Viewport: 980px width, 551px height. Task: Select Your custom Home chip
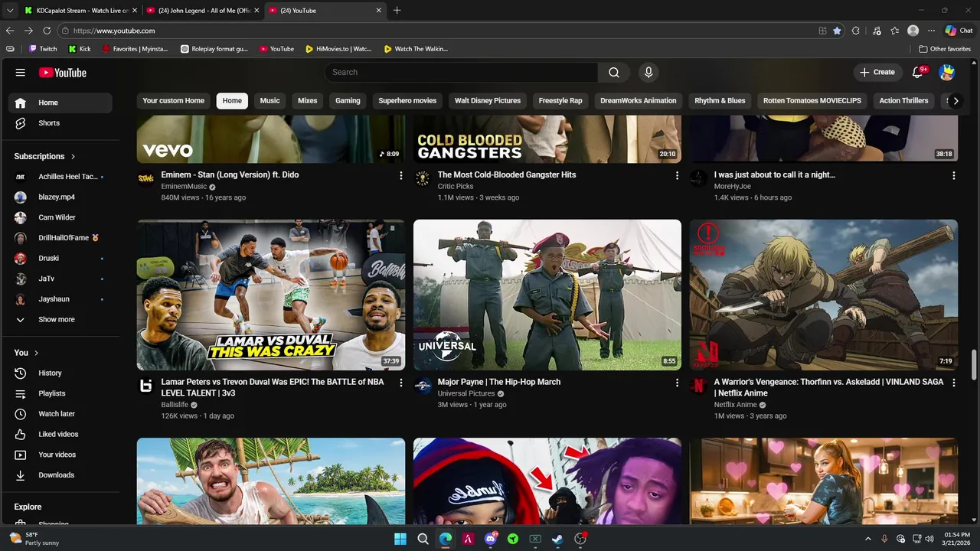click(174, 101)
